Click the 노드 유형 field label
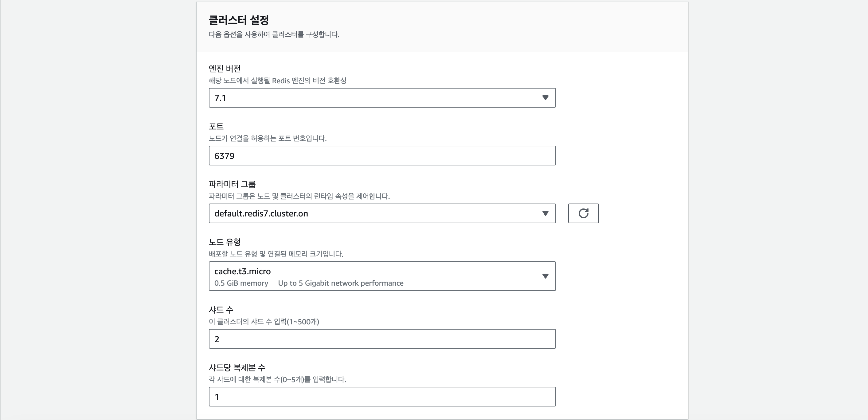 point(225,242)
